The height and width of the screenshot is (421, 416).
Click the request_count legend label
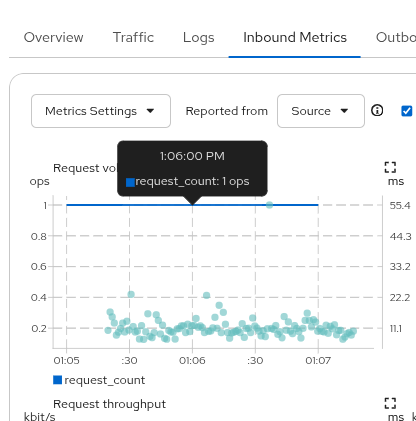[x=105, y=380]
